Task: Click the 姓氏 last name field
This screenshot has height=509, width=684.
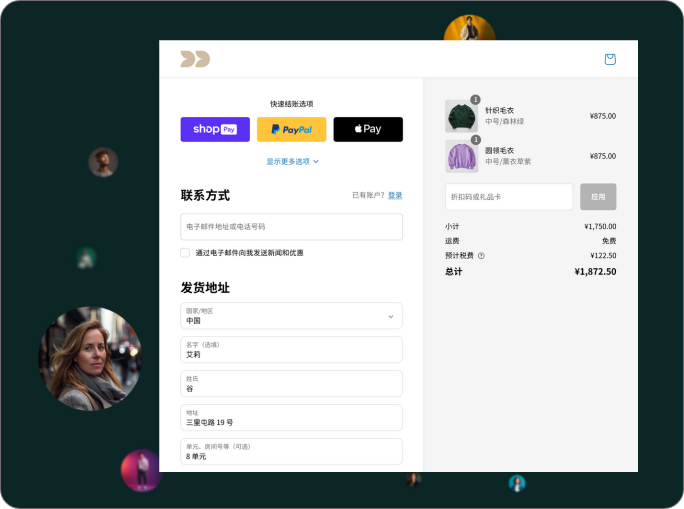Action: coord(292,384)
